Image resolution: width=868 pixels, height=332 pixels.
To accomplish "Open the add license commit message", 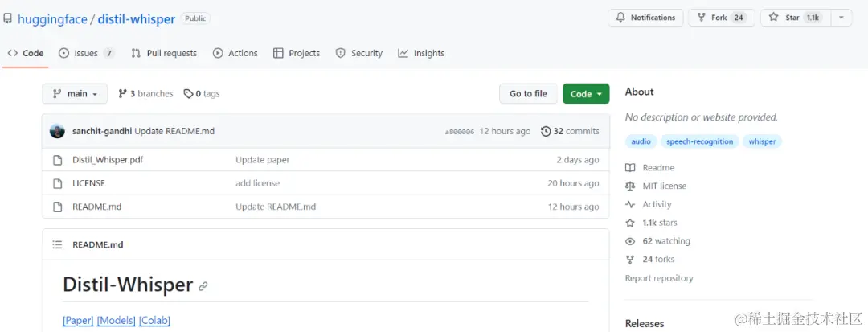I will tap(257, 183).
